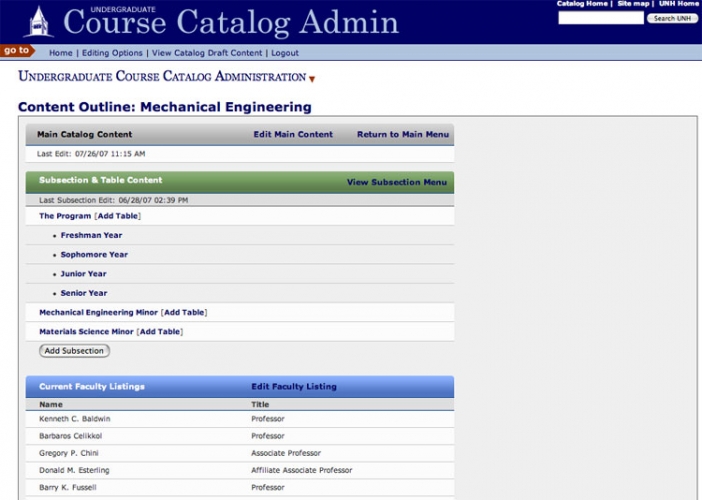Click the 'Content Outline: Mechanical Engineering' heading
The height and width of the screenshot is (500, 702).
coord(165,107)
